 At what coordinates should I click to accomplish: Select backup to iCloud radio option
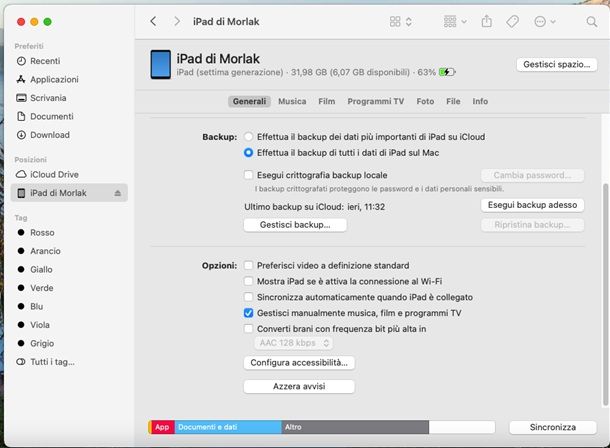pyautogui.click(x=248, y=137)
